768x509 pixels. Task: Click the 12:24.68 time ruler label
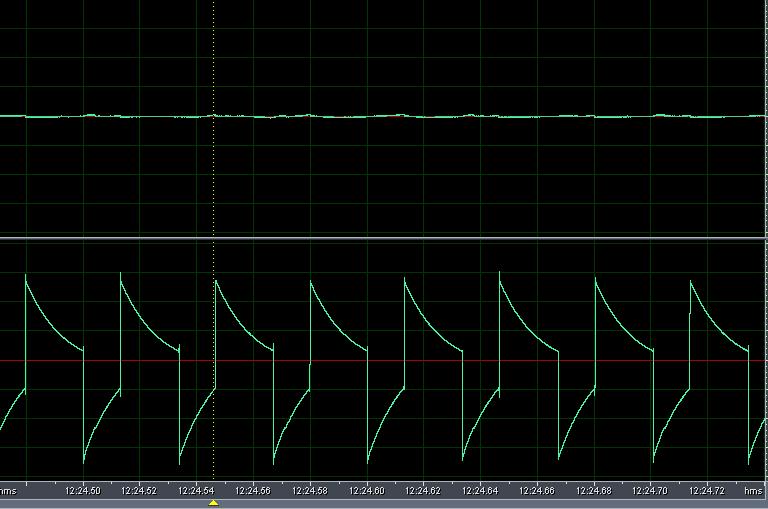coord(594,490)
